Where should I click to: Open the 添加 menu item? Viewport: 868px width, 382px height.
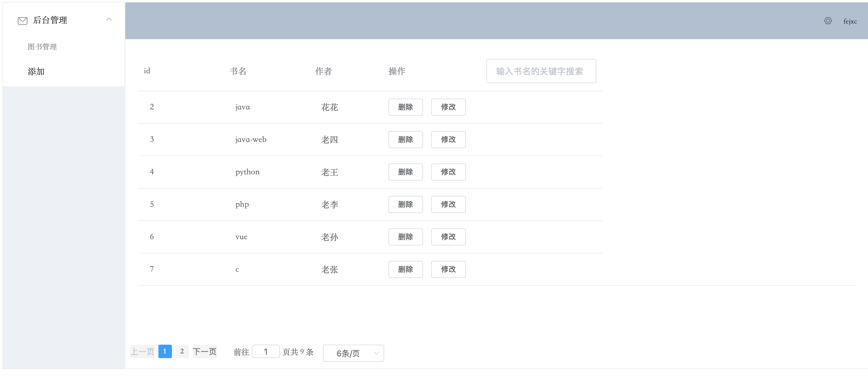pos(36,72)
